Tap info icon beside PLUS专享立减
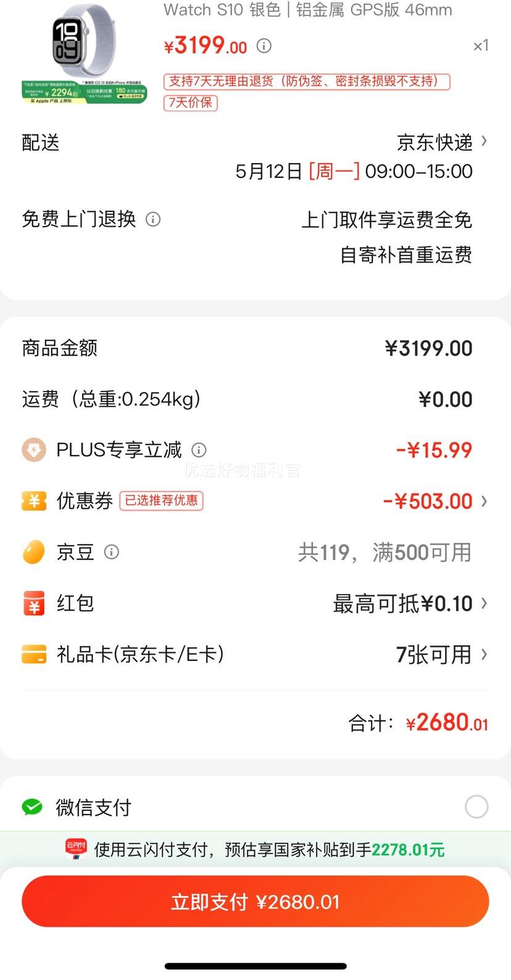The height and width of the screenshot is (980, 511). 199,450
